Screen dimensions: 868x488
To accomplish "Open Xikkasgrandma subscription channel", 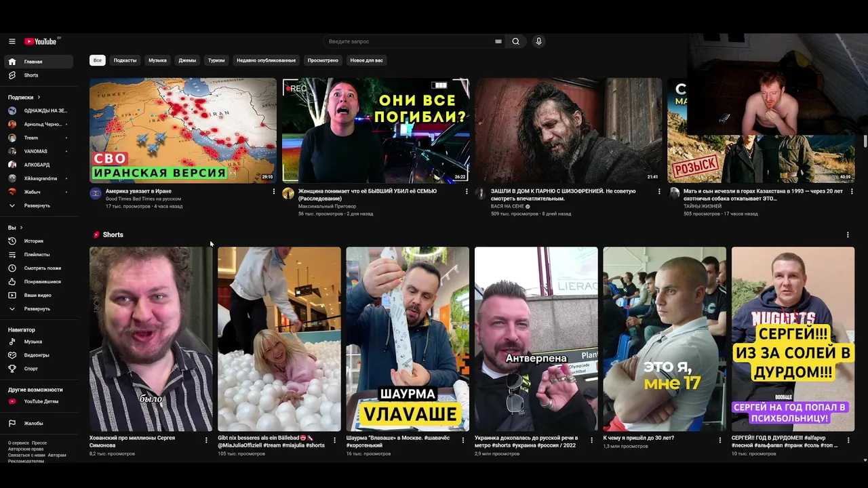I will click(x=39, y=178).
